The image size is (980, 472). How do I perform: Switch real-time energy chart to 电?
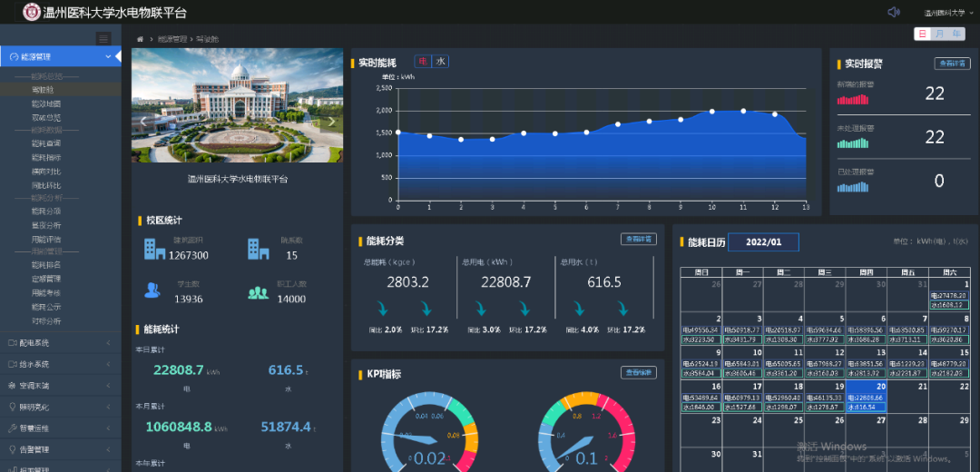point(423,61)
